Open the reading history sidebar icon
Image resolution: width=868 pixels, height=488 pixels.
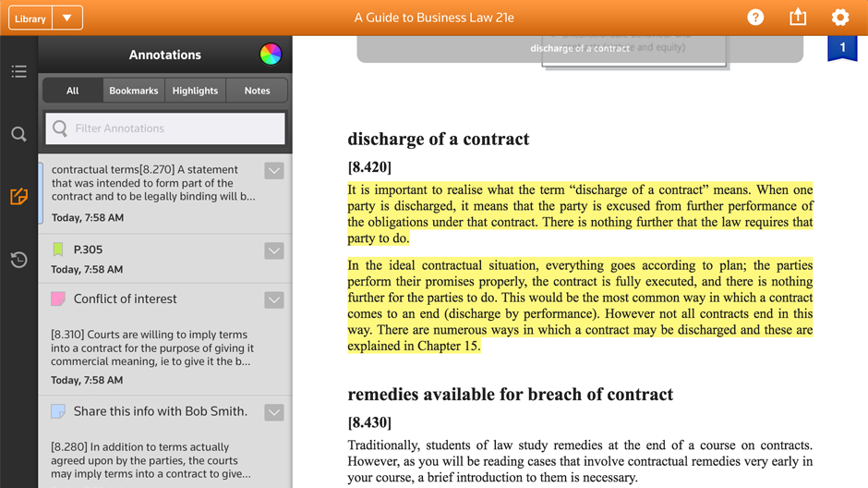(x=18, y=259)
